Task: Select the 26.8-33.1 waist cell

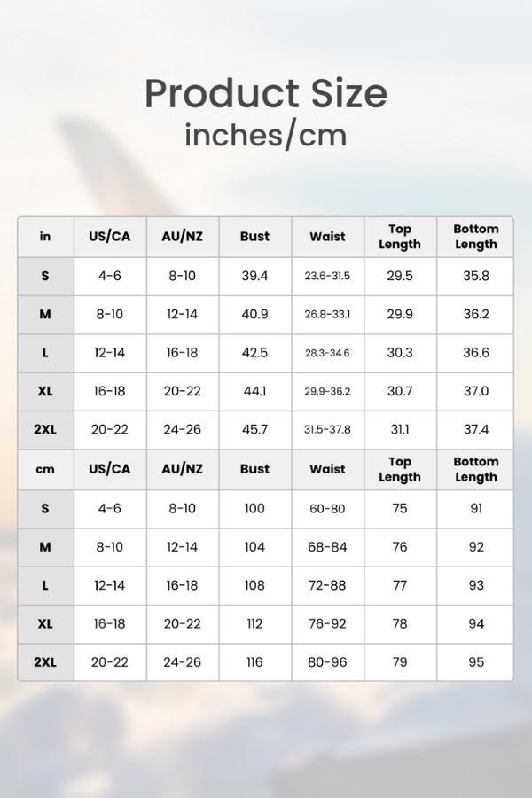Action: tap(327, 315)
